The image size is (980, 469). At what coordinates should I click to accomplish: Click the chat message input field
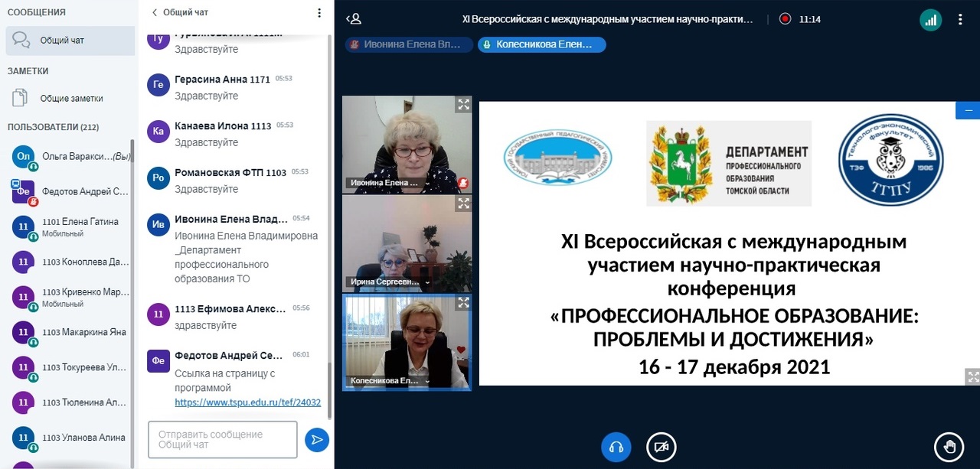[222, 439]
